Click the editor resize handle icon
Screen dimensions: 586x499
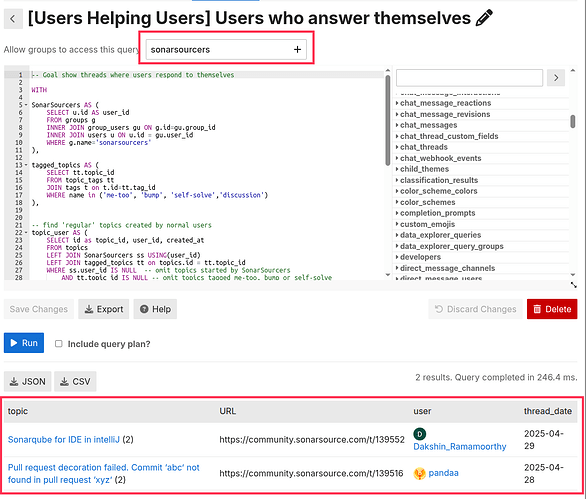point(574,285)
